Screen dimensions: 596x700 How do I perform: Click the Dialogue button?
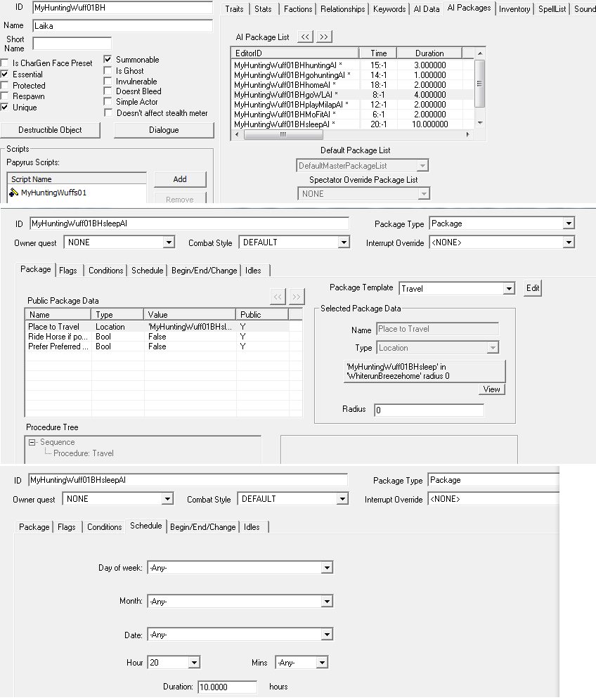point(163,130)
